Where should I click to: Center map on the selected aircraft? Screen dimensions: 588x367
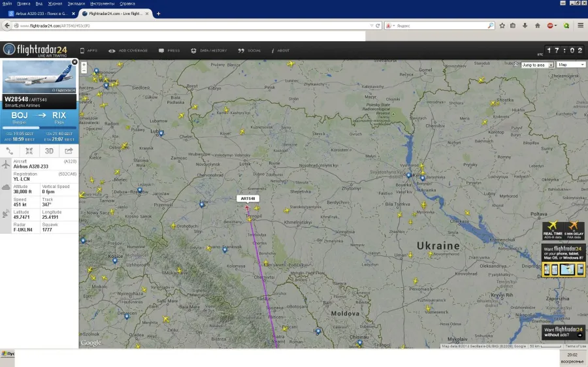coord(29,151)
